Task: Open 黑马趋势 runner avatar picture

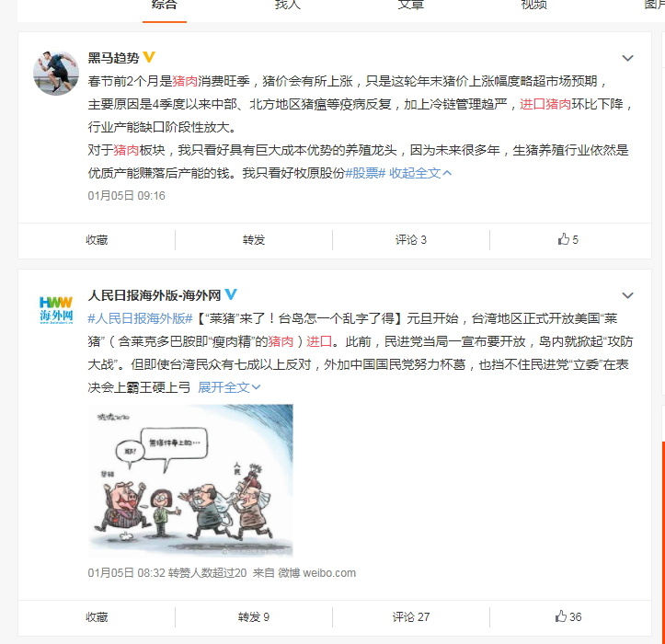Action: pos(56,73)
